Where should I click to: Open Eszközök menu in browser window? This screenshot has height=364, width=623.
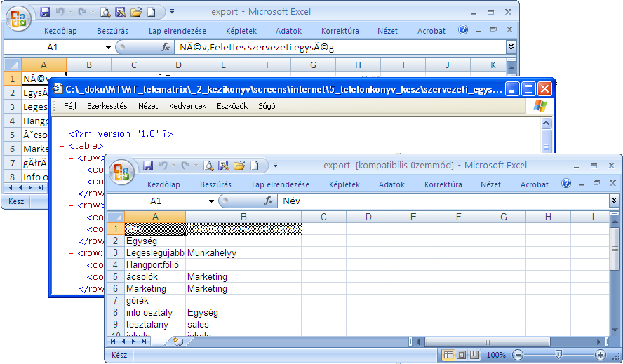(x=232, y=106)
